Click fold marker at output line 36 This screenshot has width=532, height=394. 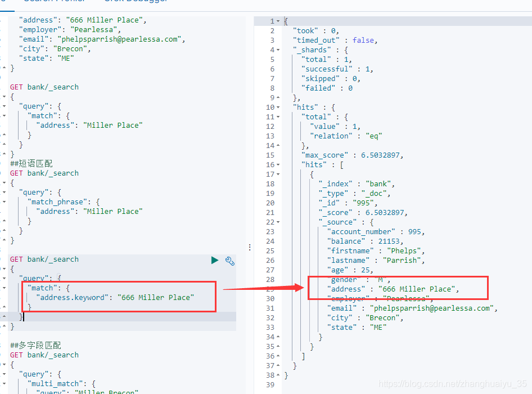(278, 356)
